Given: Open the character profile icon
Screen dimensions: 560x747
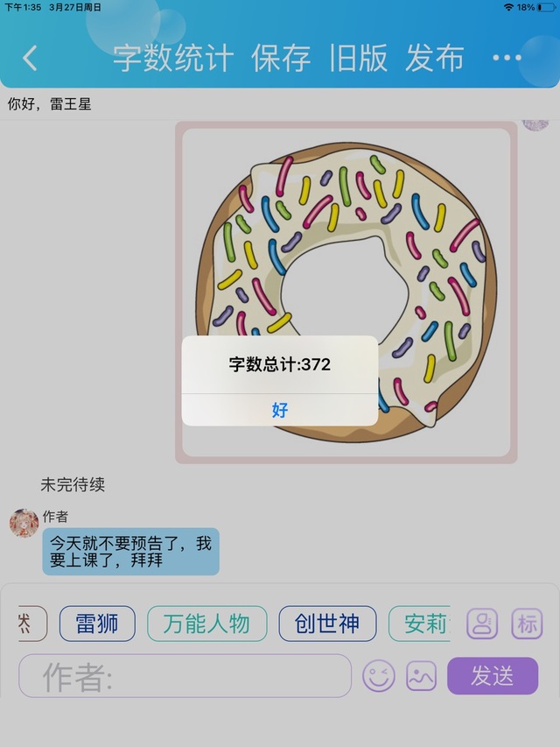Looking at the screenshot, I should tap(482, 624).
